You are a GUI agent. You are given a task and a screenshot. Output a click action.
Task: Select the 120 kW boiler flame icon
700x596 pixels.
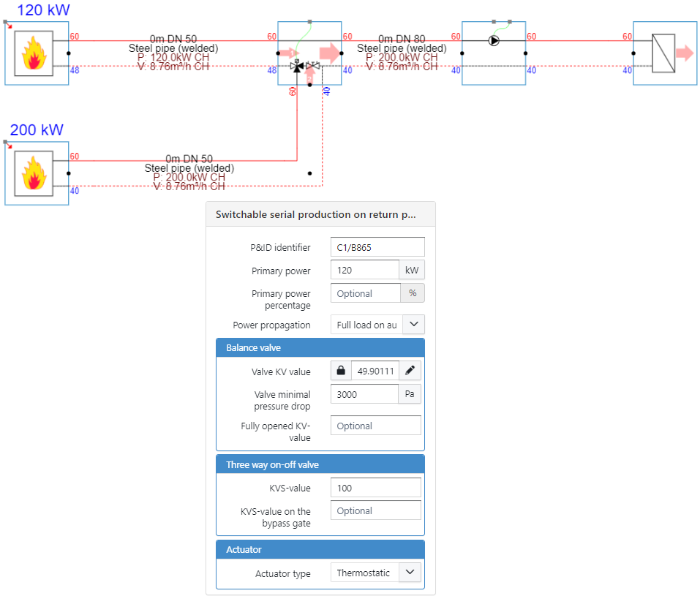pos(34,53)
